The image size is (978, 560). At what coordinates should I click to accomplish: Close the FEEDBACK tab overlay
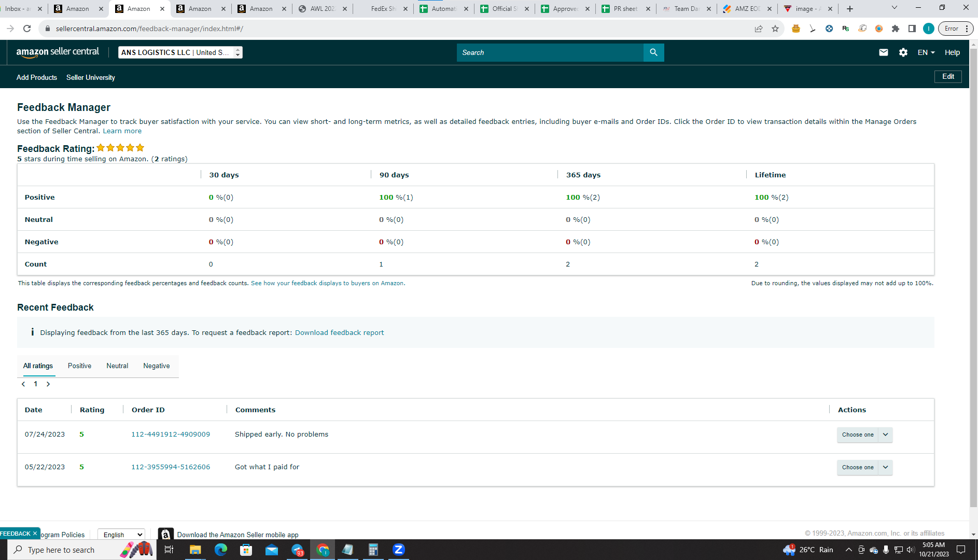tap(35, 534)
